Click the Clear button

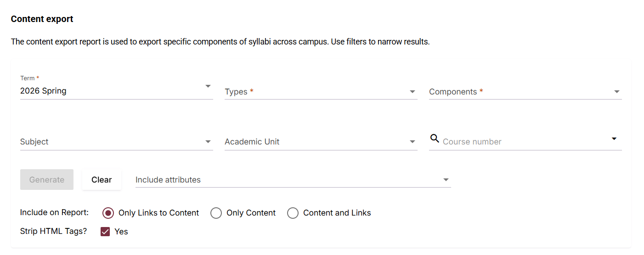pyautogui.click(x=102, y=180)
